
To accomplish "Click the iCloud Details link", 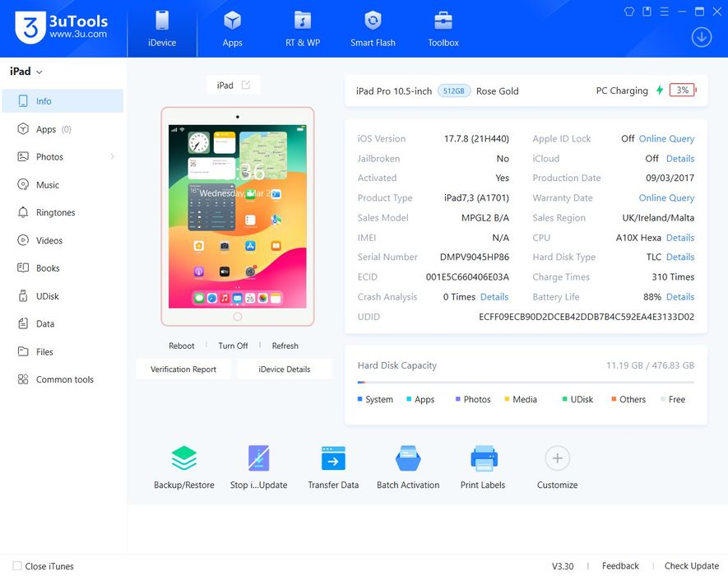I will pyautogui.click(x=680, y=158).
